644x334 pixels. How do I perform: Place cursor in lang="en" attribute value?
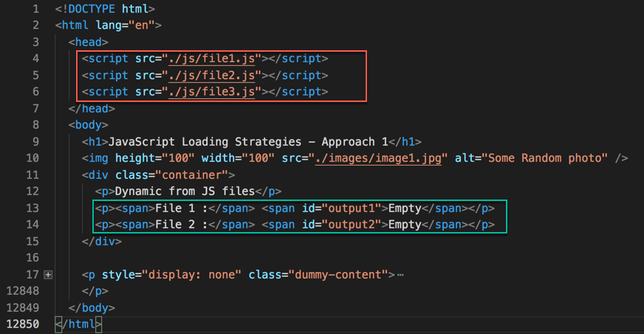[142, 25]
